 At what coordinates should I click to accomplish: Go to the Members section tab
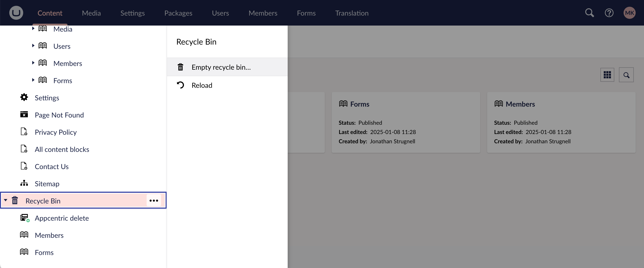[263, 13]
